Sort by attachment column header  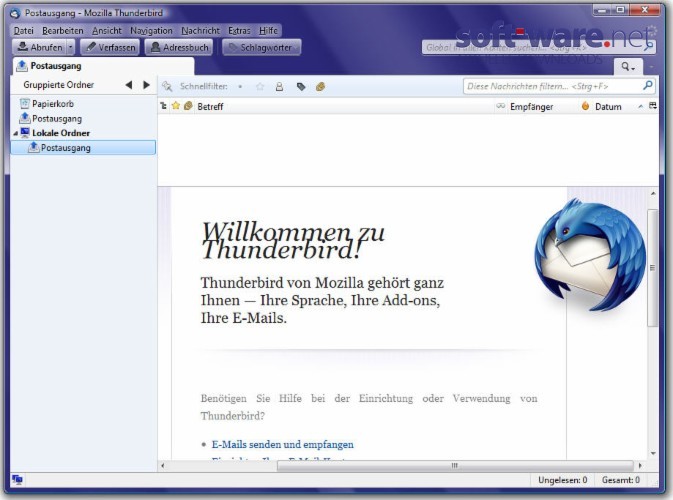[188, 106]
